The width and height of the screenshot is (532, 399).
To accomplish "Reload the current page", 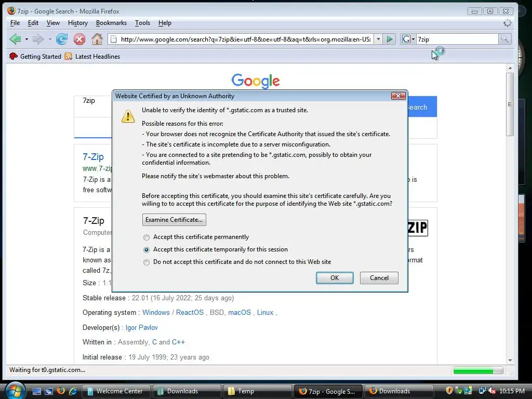I will 62,39.
